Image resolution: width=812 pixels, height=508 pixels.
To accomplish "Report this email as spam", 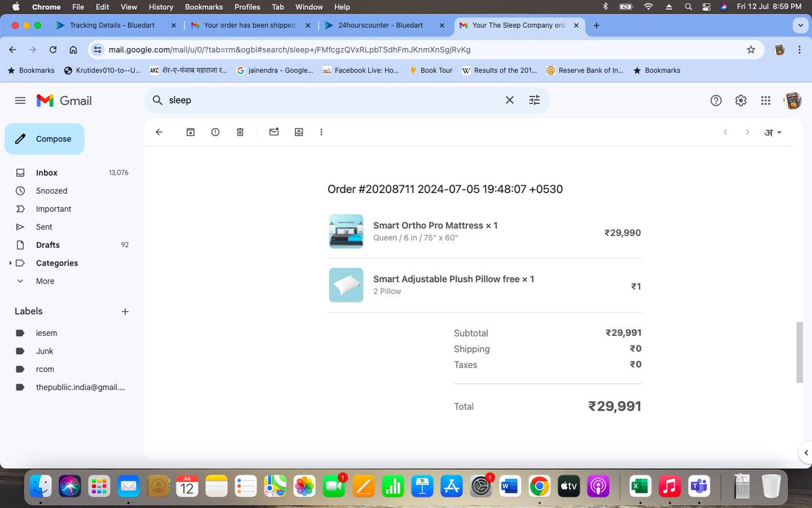I will pyautogui.click(x=215, y=132).
